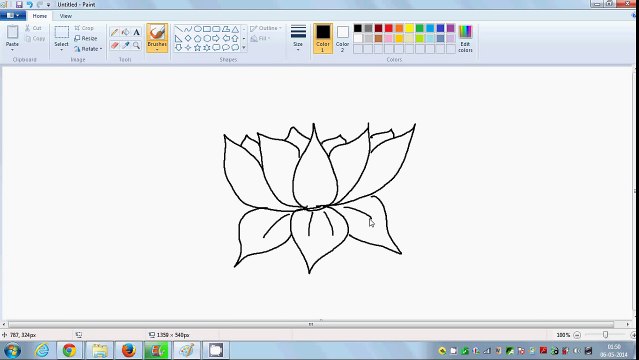The width and height of the screenshot is (639, 360).
Task: Pick the Five-point star shape
Action: pos(198,48)
